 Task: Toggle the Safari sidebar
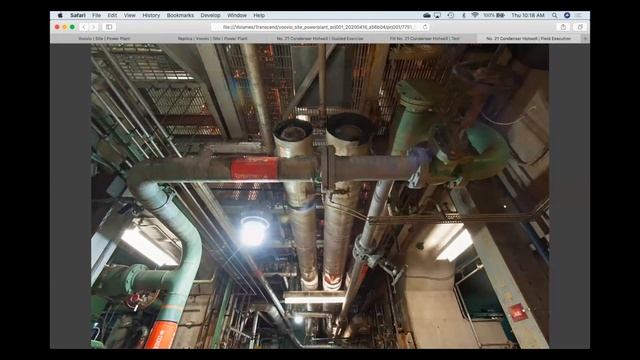tap(109, 27)
